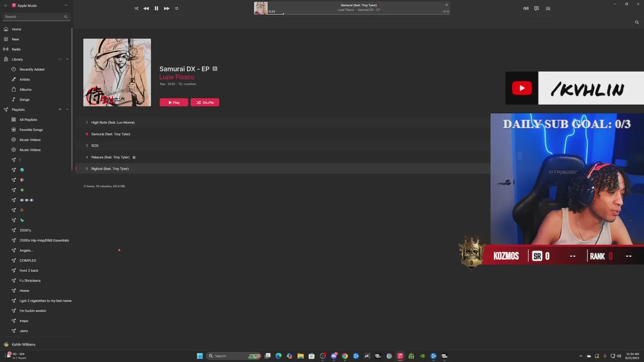
Task: Favorite the current song with the star
Action: (x=446, y=5)
